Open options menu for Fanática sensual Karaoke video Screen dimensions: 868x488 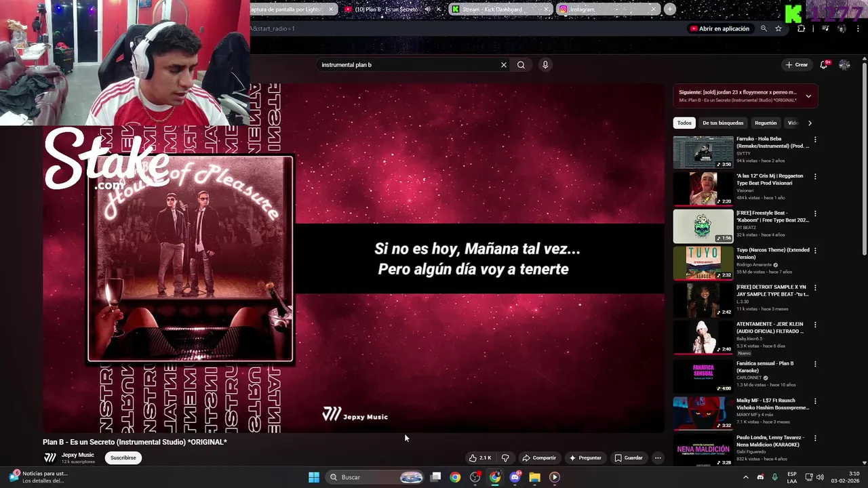tap(815, 364)
